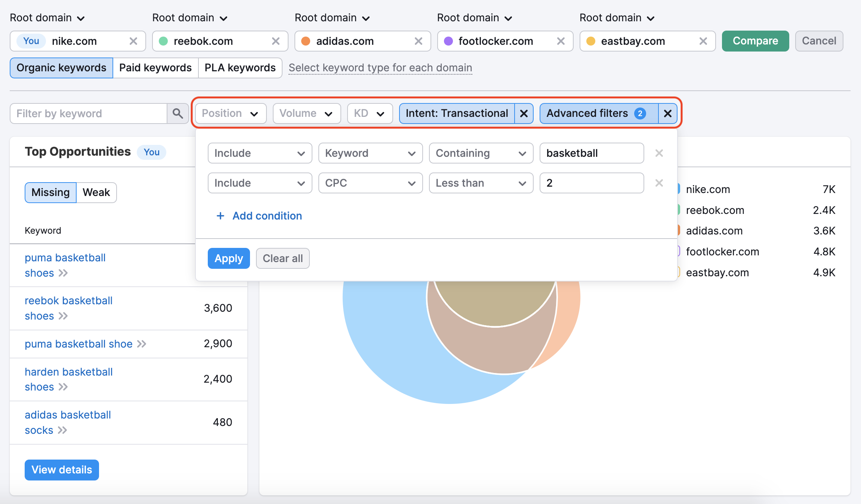Viewport: 861px width, 504px height.
Task: Click the Intent: Transactional close X icon
Action: coord(524,113)
